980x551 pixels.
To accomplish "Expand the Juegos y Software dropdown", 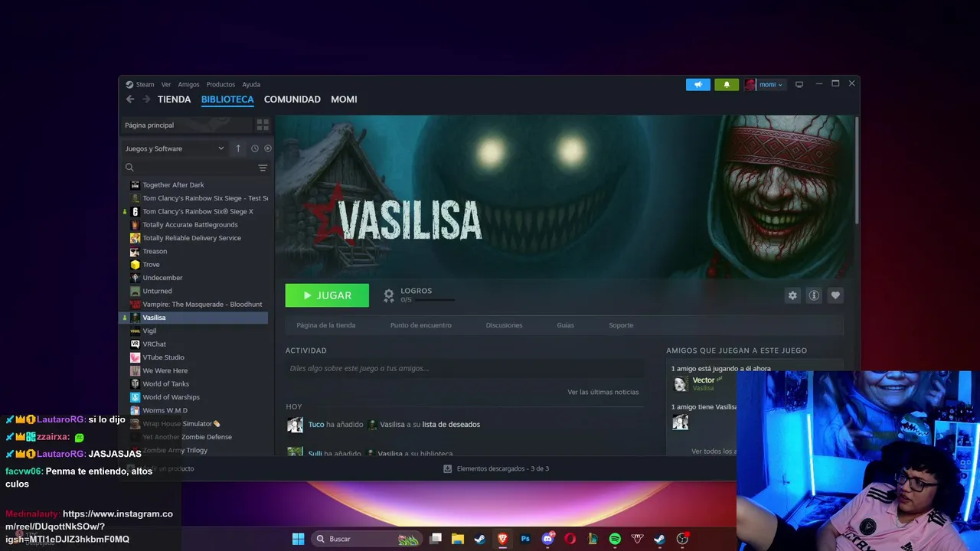I will [175, 148].
